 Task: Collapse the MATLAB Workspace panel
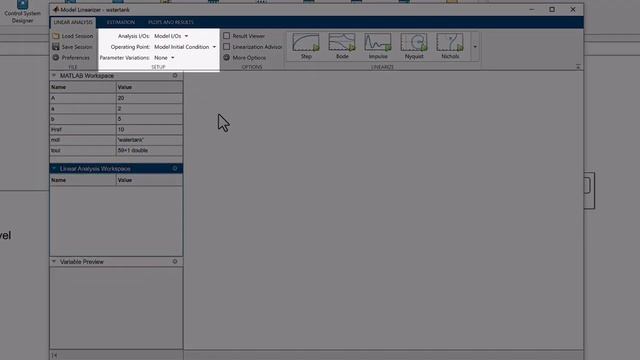tap(54, 76)
